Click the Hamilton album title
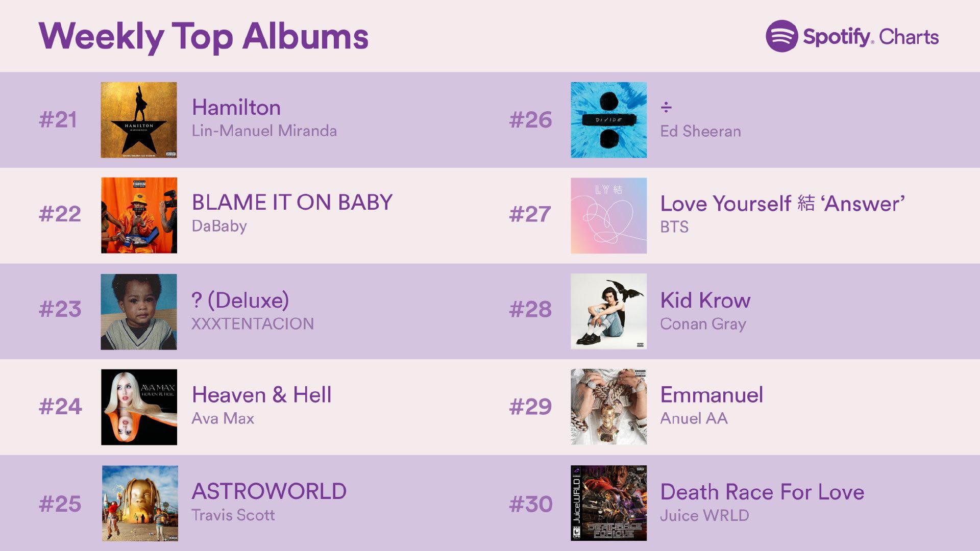Image resolution: width=980 pixels, height=551 pixels. click(x=236, y=108)
